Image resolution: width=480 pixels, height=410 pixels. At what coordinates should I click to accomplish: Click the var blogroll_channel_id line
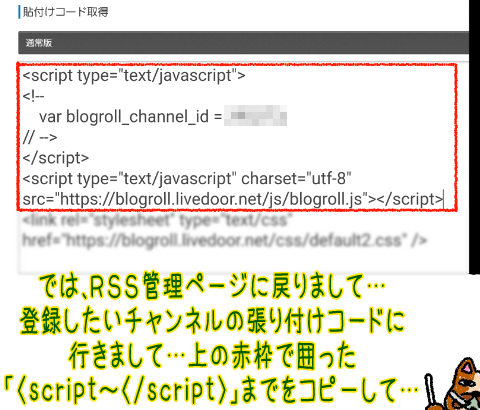[163, 116]
